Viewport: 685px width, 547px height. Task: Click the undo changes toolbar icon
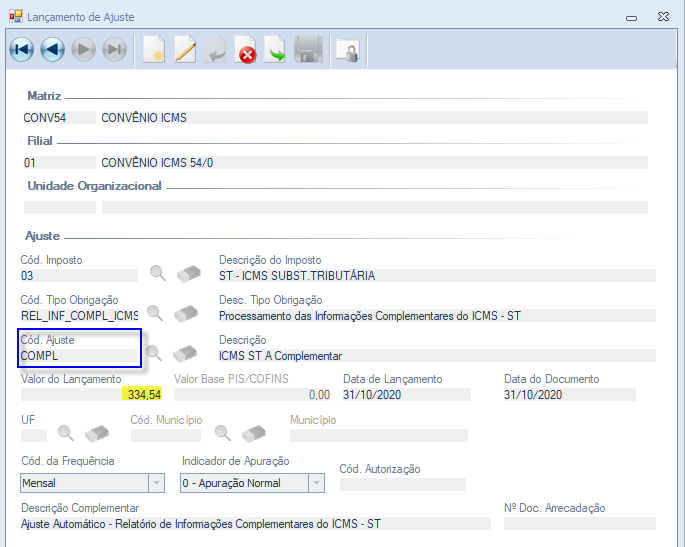[x=215, y=49]
